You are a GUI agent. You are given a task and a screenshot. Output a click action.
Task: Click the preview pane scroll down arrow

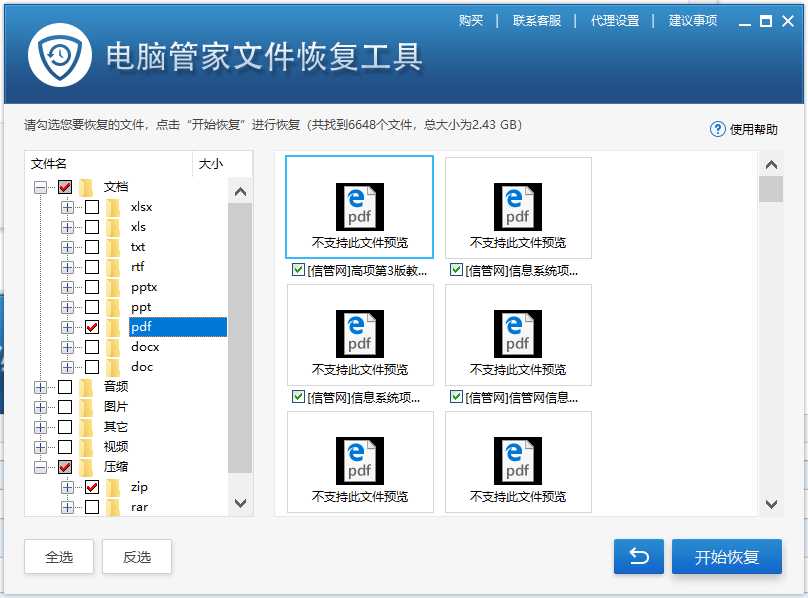(771, 504)
